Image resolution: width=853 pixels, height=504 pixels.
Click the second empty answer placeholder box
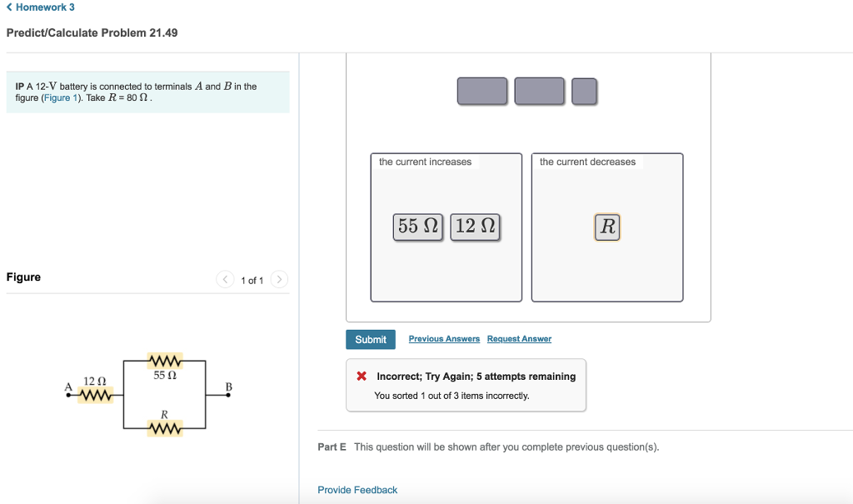[539, 91]
